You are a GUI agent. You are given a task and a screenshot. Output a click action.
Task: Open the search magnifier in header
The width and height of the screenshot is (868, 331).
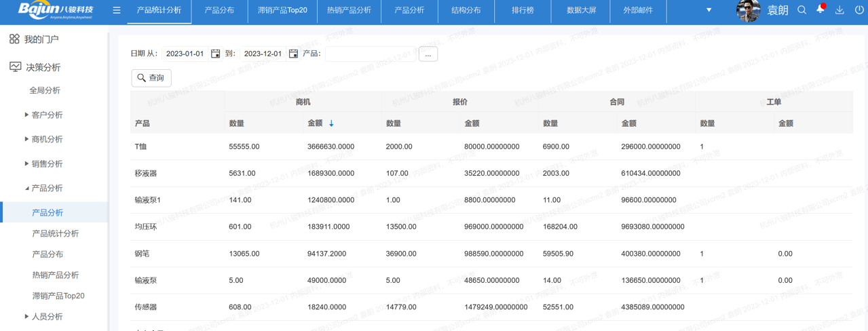coord(801,10)
